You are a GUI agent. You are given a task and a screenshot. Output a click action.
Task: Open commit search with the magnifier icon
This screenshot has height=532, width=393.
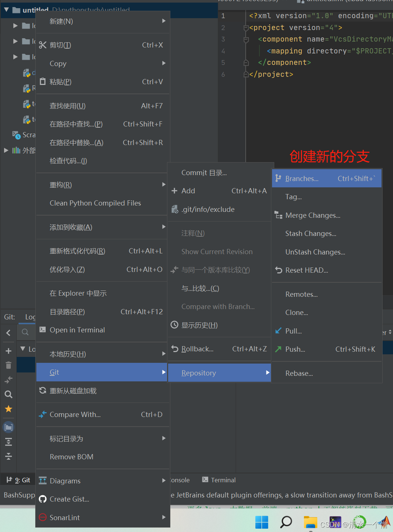pyautogui.click(x=8, y=394)
